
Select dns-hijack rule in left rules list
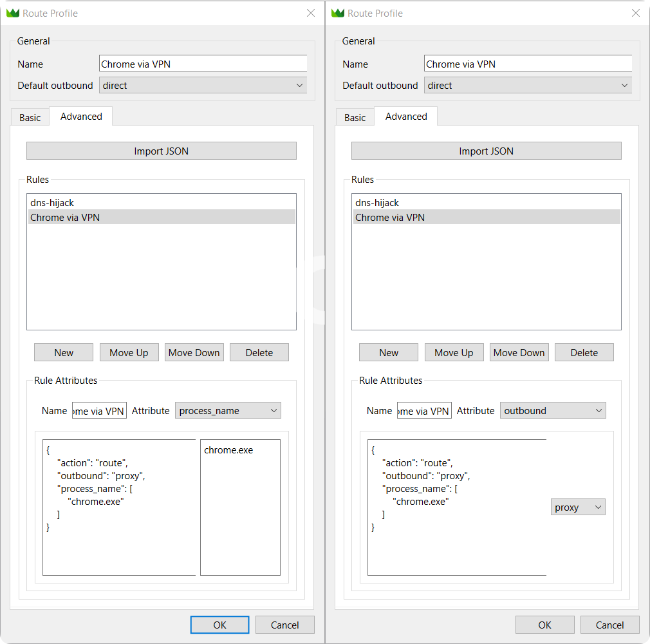click(x=52, y=203)
